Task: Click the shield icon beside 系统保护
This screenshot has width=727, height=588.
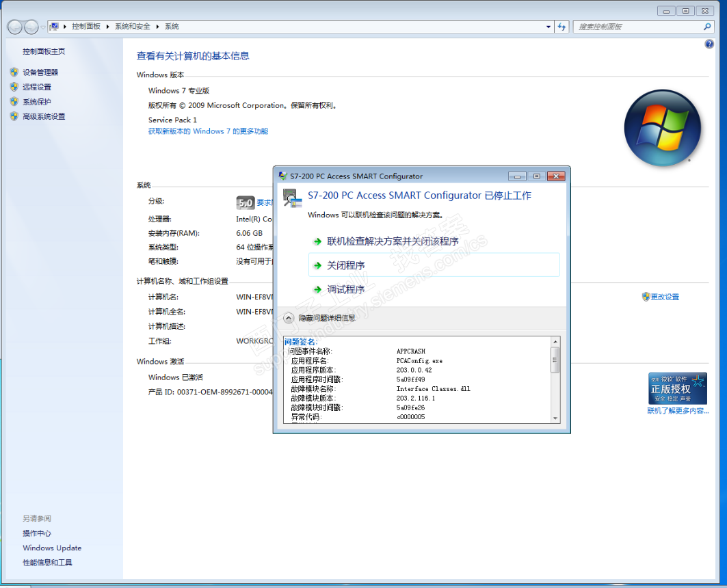Action: tap(14, 101)
